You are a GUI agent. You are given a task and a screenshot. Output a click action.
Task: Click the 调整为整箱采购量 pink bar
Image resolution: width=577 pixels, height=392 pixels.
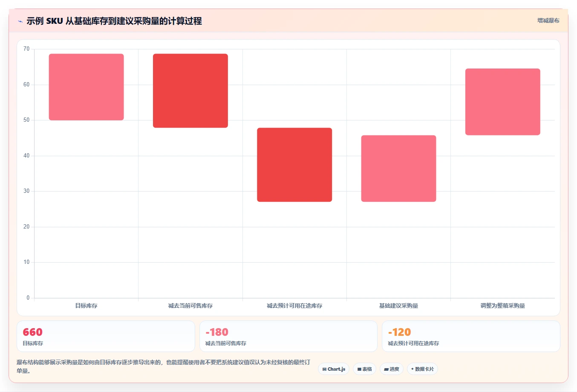(x=503, y=102)
